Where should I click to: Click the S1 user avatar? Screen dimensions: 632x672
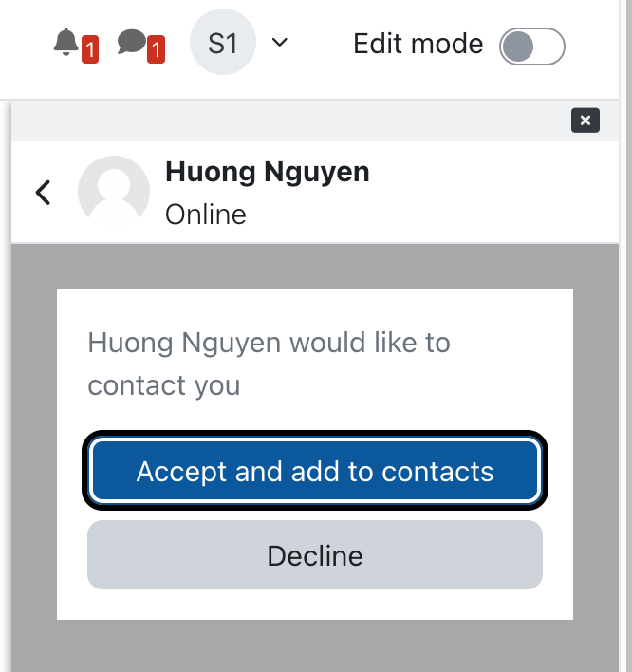[223, 42]
